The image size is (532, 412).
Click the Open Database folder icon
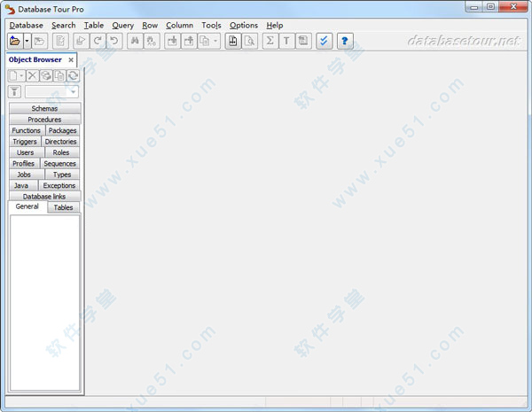click(15, 42)
